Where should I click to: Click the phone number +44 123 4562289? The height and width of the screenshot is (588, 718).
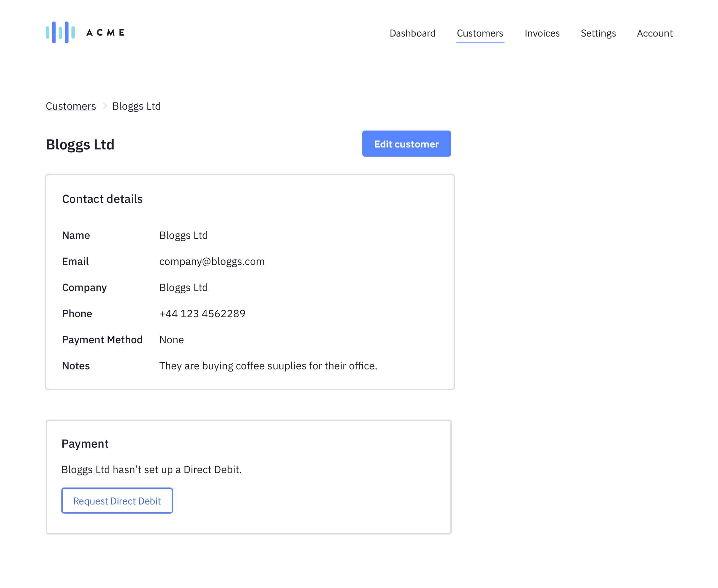[202, 314]
